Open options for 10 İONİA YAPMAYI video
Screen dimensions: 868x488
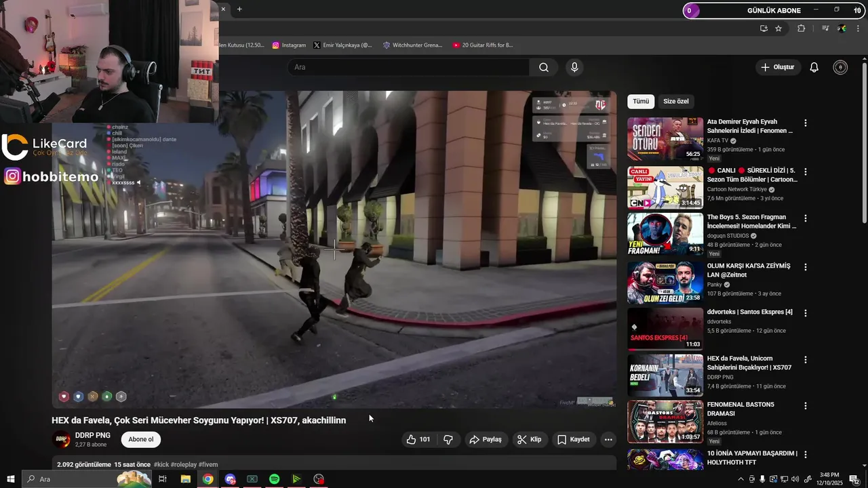[x=806, y=454]
